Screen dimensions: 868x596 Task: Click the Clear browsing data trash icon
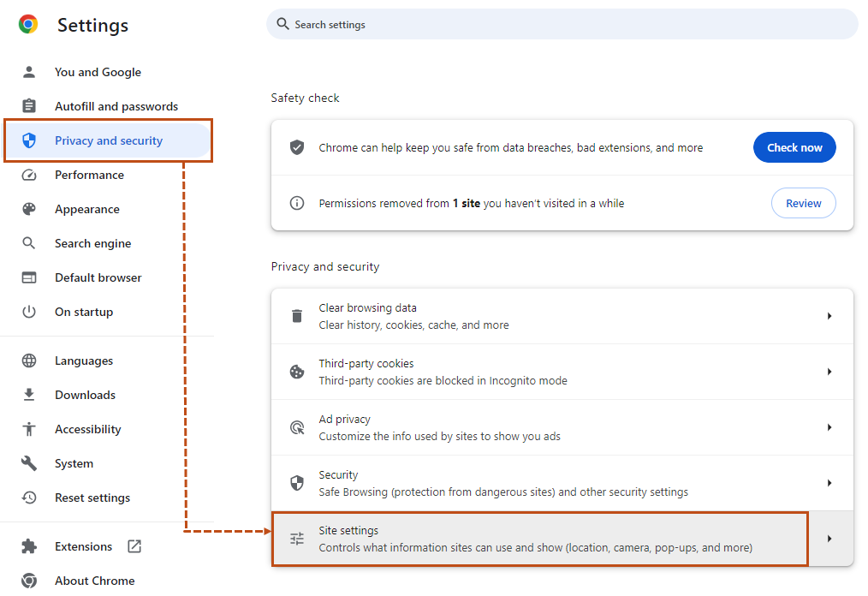pos(296,315)
